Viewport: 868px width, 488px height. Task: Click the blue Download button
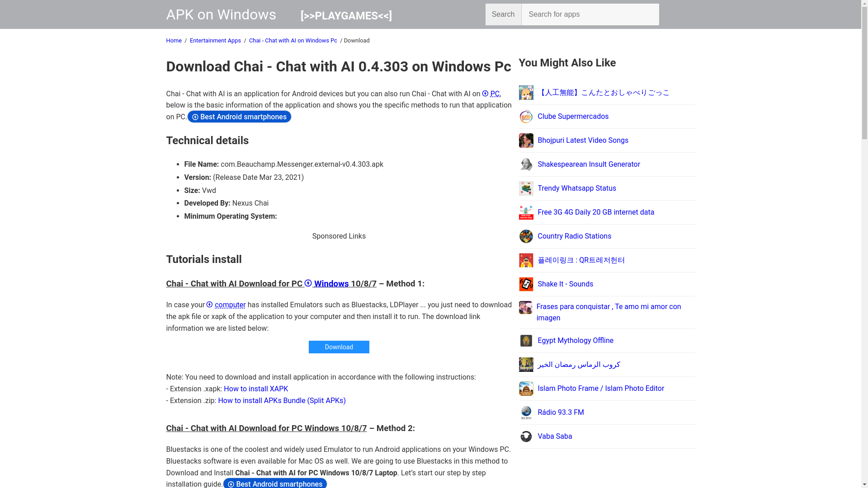tap(339, 347)
